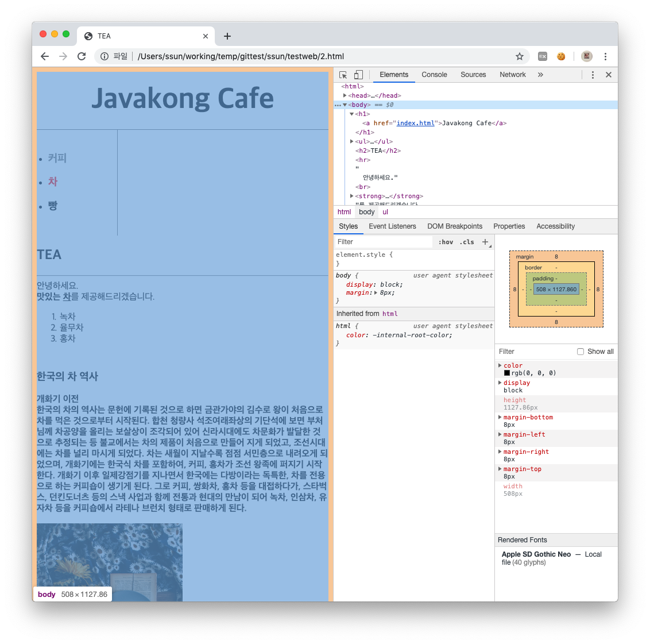Open the 커피 menu link

(x=57, y=158)
